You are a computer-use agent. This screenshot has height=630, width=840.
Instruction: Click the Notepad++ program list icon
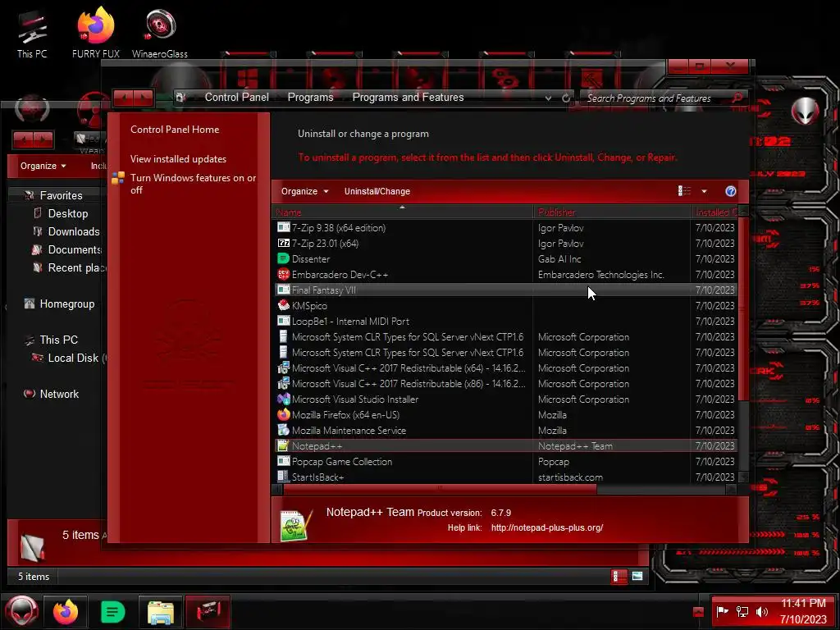click(283, 445)
